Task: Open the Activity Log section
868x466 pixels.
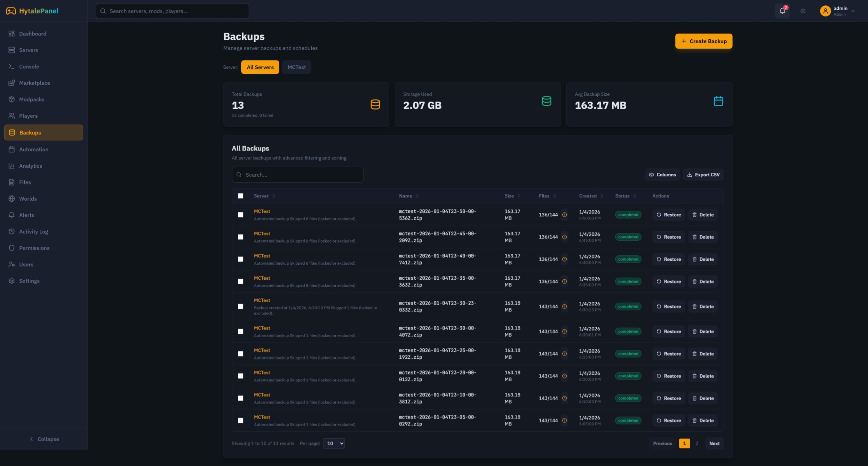Action: [x=34, y=231]
